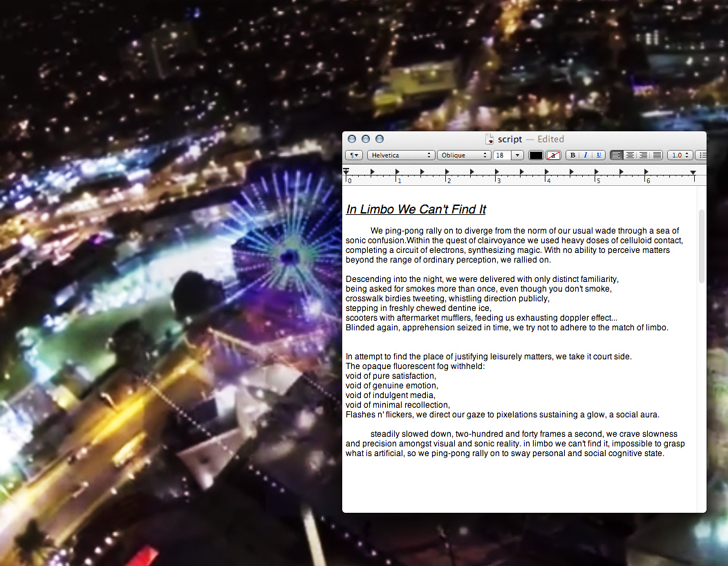
Task: Align text to the right
Action: pos(643,155)
